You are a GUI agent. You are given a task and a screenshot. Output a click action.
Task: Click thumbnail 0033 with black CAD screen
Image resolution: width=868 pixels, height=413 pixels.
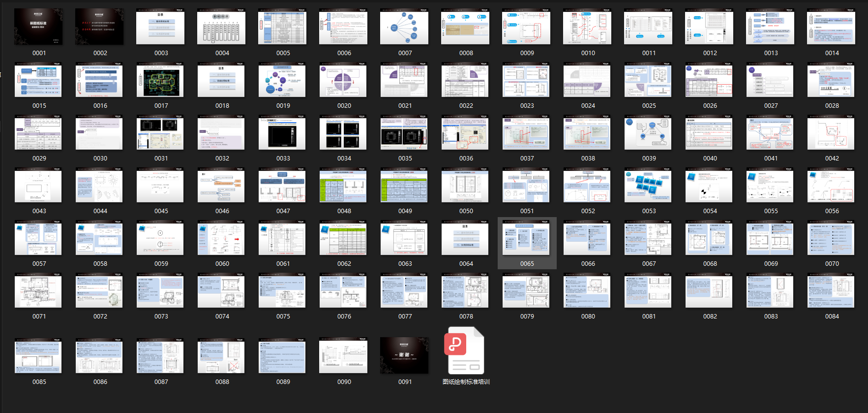click(282, 132)
